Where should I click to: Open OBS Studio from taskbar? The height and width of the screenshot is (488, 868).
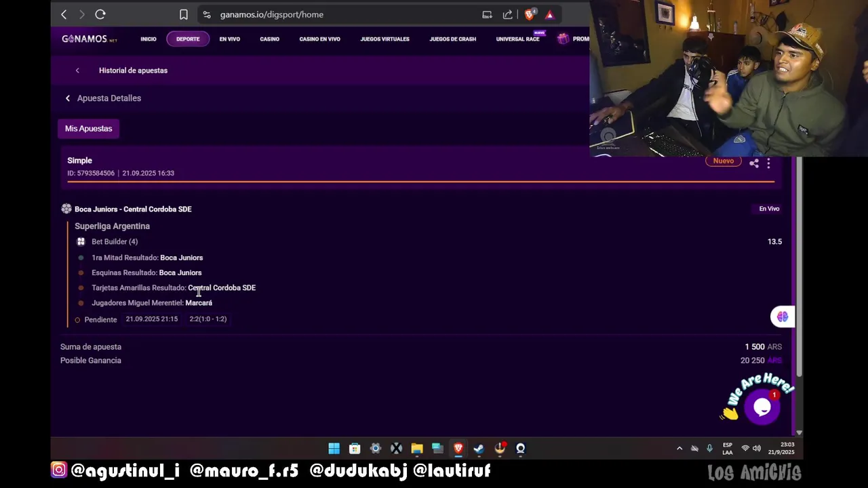[x=520, y=448]
